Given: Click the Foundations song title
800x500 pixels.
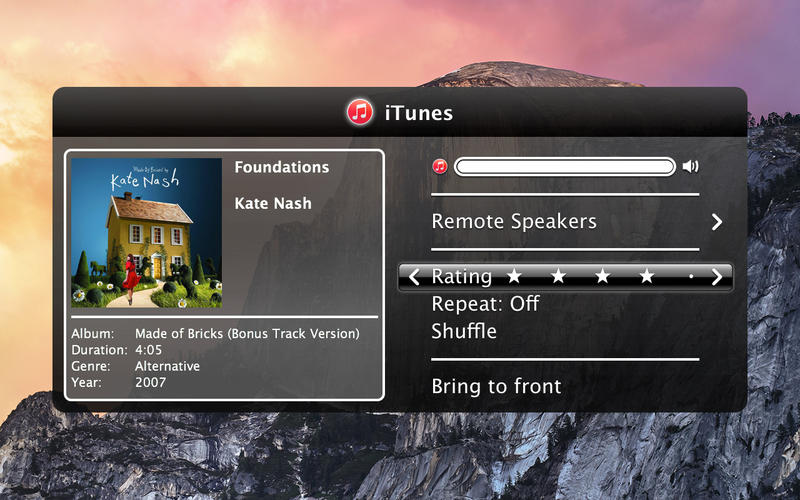Looking at the screenshot, I should pyautogui.click(x=282, y=167).
